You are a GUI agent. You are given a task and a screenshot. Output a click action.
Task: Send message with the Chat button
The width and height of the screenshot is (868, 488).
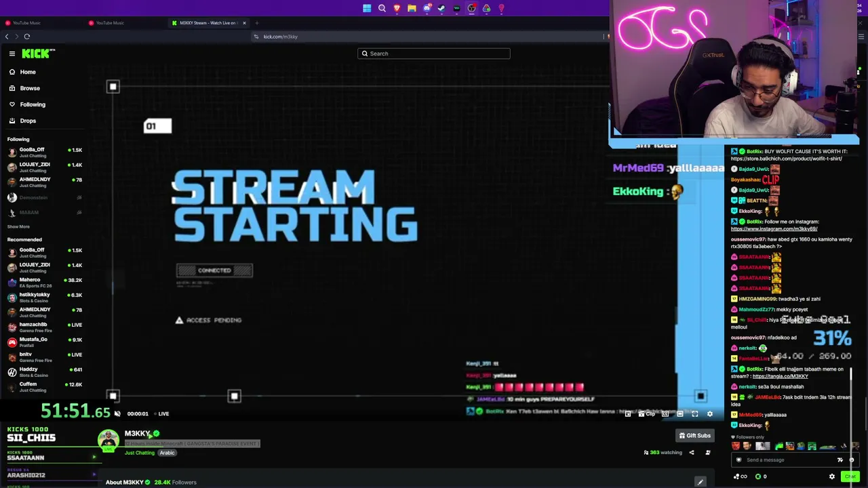pos(850,476)
